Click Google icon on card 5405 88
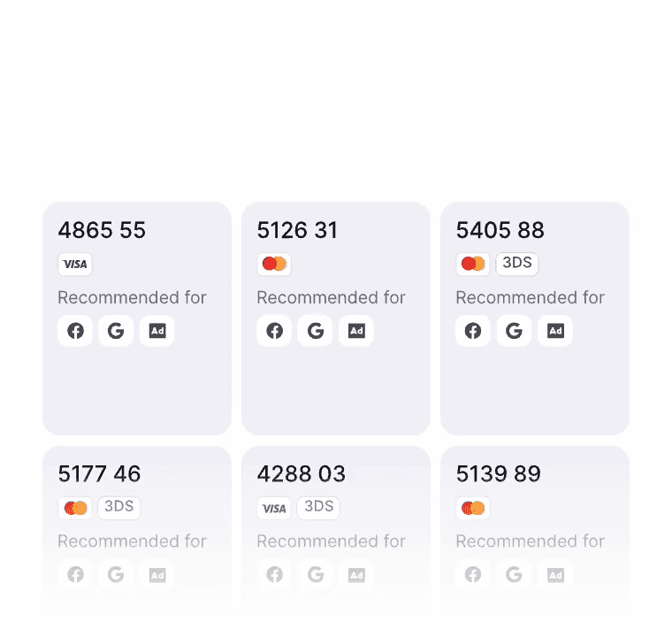Screen dimensions: 672x637 point(514,331)
